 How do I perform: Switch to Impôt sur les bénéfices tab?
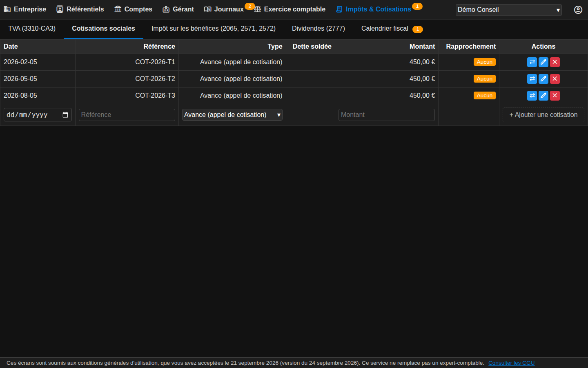(214, 29)
